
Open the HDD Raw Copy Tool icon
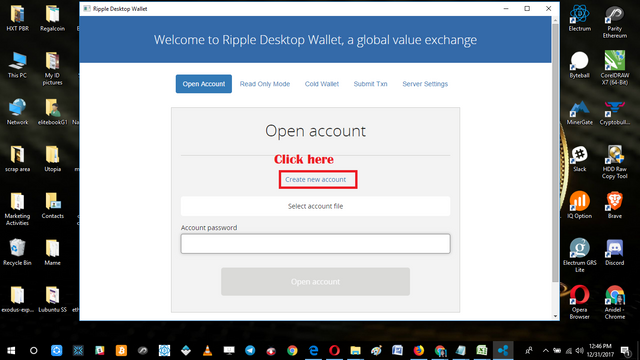point(615,162)
